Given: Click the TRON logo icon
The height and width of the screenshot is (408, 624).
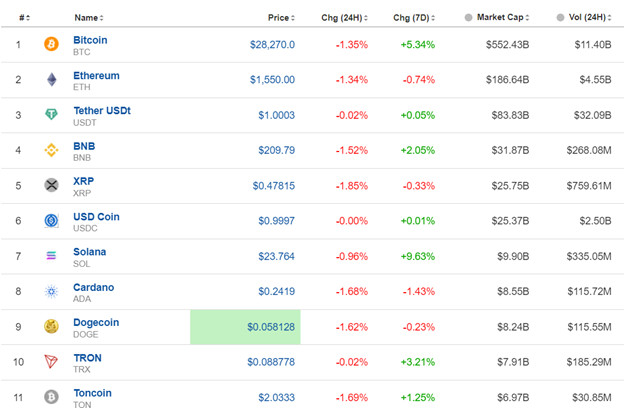Looking at the screenshot, I should [x=51, y=361].
